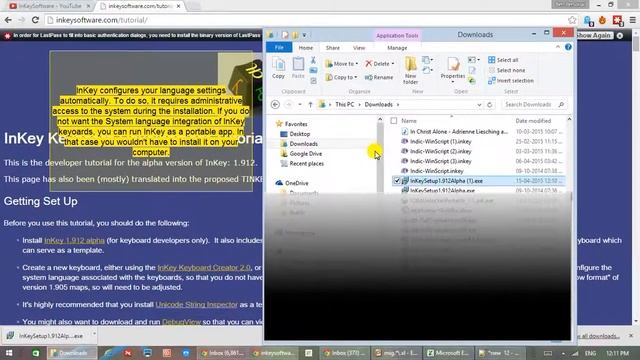Open InKey Keyboard Creator 2.0 link
The width and height of the screenshot is (640, 360).
pyautogui.click(x=204, y=268)
